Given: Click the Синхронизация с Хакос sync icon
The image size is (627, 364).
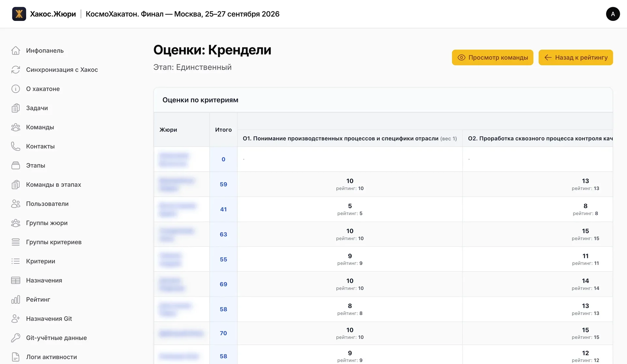Looking at the screenshot, I should (16, 70).
